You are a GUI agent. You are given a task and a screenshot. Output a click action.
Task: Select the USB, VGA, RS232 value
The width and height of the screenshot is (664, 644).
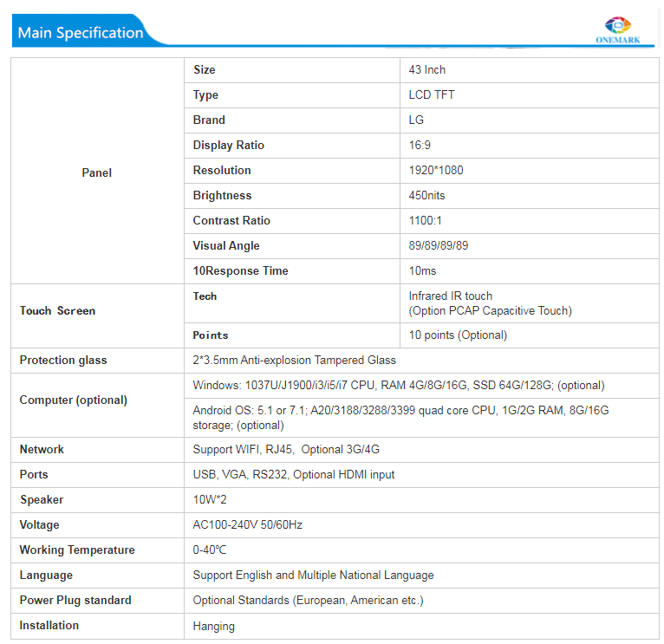pyautogui.click(x=294, y=475)
